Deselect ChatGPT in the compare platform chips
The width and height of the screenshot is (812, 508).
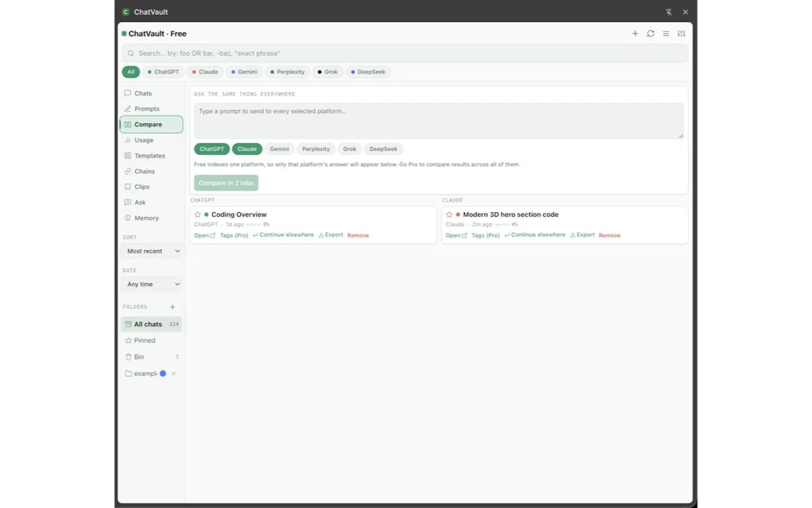[212, 149]
